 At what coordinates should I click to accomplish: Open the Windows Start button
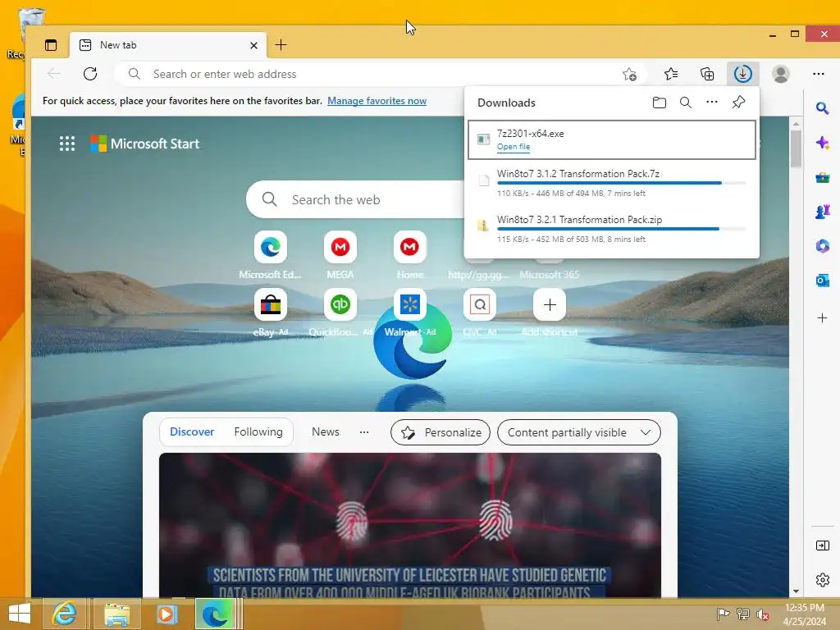click(x=20, y=614)
